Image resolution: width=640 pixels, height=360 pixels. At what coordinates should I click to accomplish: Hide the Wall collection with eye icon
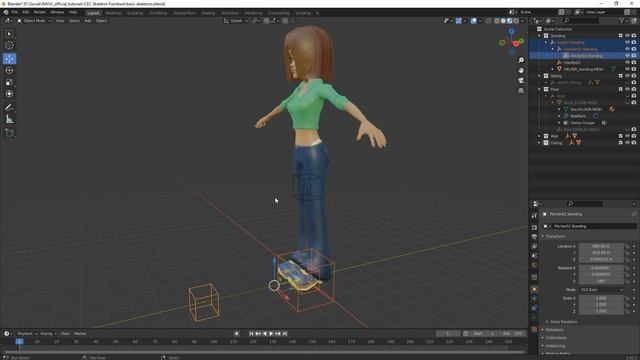[x=627, y=136]
